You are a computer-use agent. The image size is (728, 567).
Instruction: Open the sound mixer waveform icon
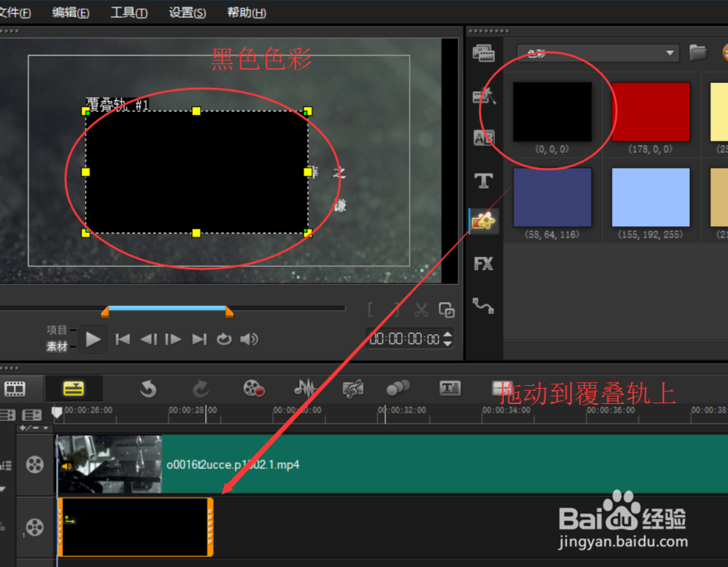304,388
